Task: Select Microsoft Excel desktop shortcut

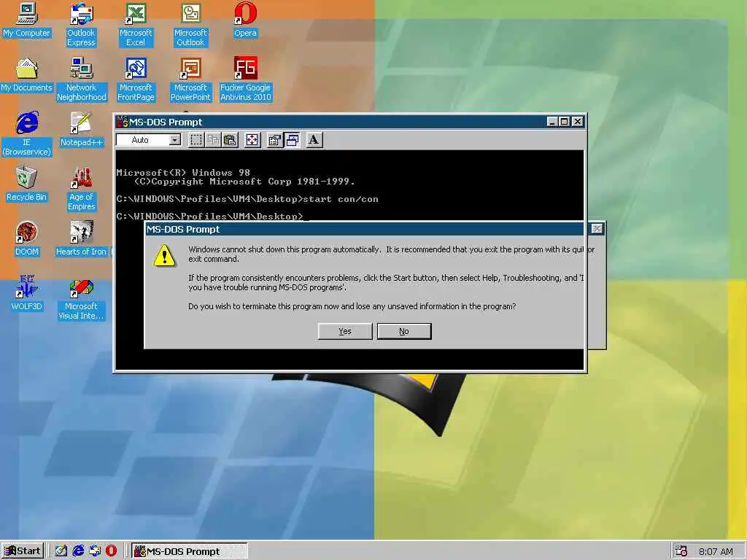Action: tap(136, 25)
